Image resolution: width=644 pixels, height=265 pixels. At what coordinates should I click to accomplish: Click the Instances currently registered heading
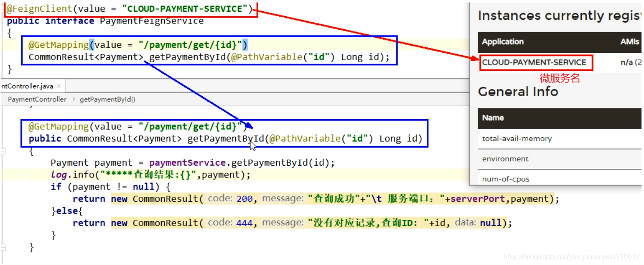tap(559, 16)
